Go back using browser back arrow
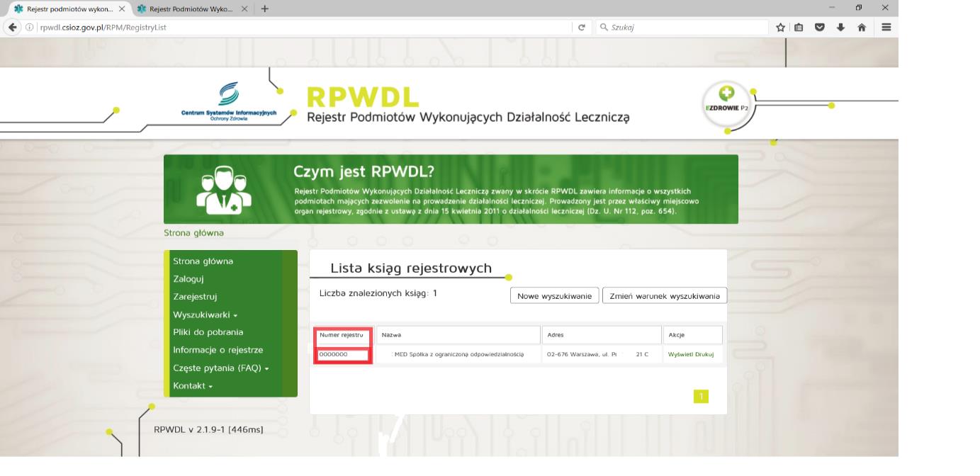Image resolution: width=980 pixels, height=476 pixels. [13, 28]
